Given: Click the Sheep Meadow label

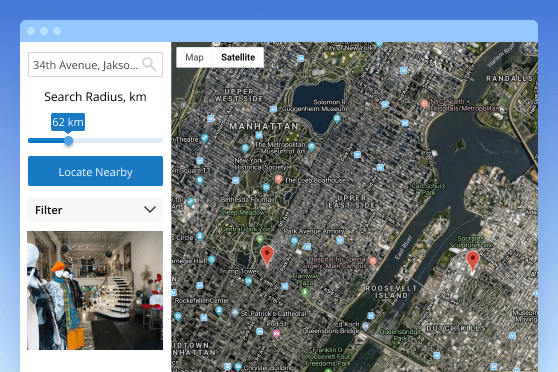Looking at the screenshot, I should [x=242, y=213].
